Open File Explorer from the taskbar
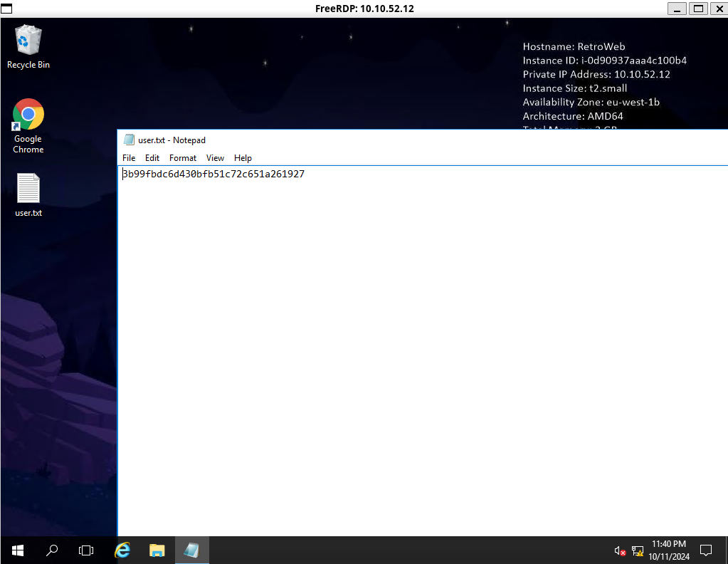 tap(157, 550)
